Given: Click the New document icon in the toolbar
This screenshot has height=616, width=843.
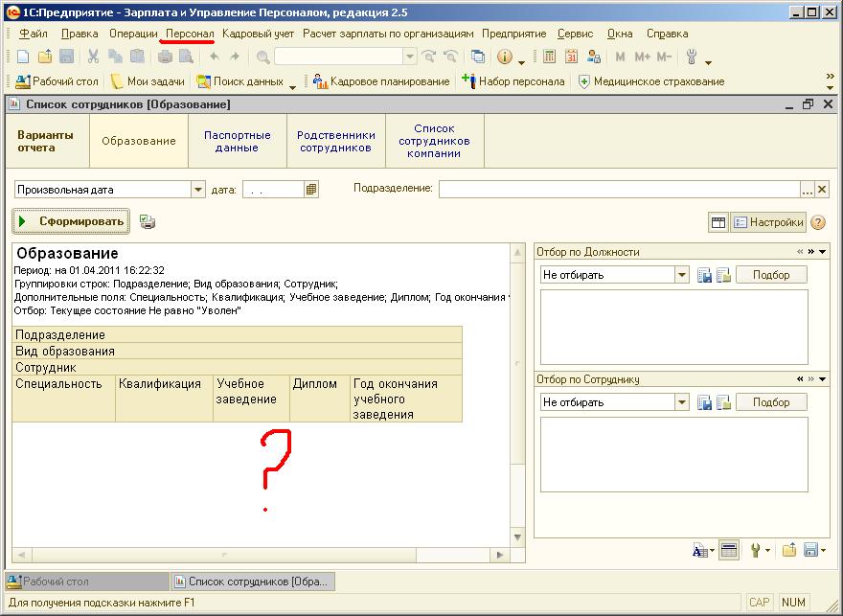Looking at the screenshot, I should point(23,57).
